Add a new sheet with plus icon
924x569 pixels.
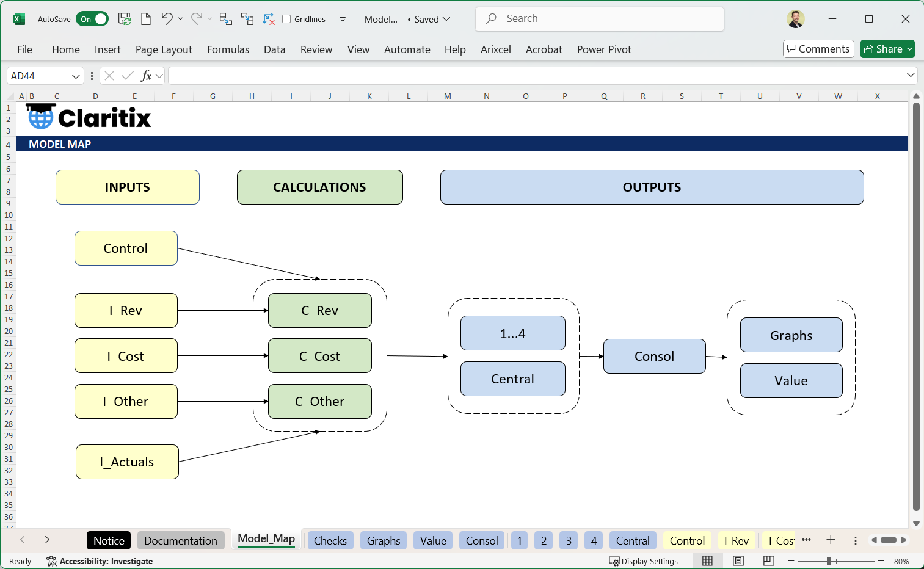tap(831, 540)
